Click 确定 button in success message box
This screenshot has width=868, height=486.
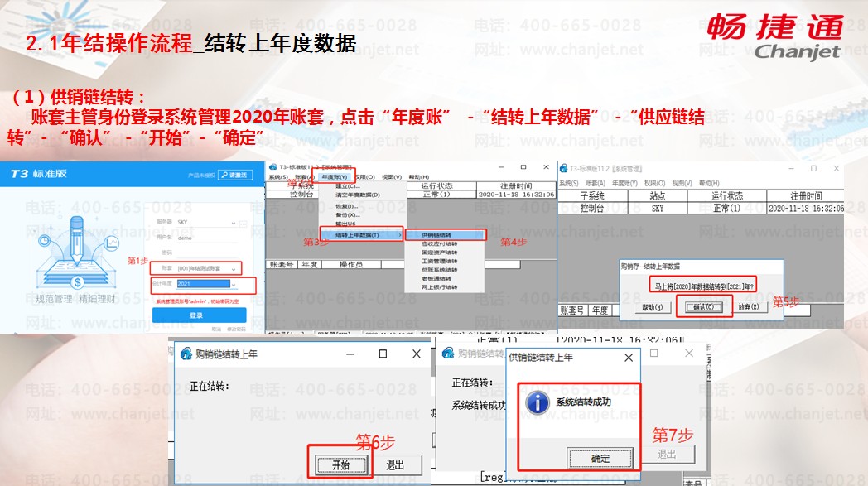(600, 459)
